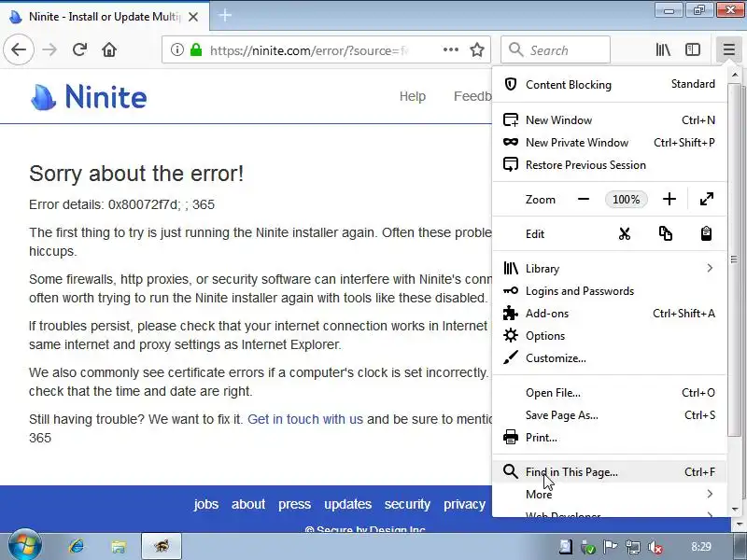Open the Library toolbar icon
The image size is (747, 560).
coord(663,49)
